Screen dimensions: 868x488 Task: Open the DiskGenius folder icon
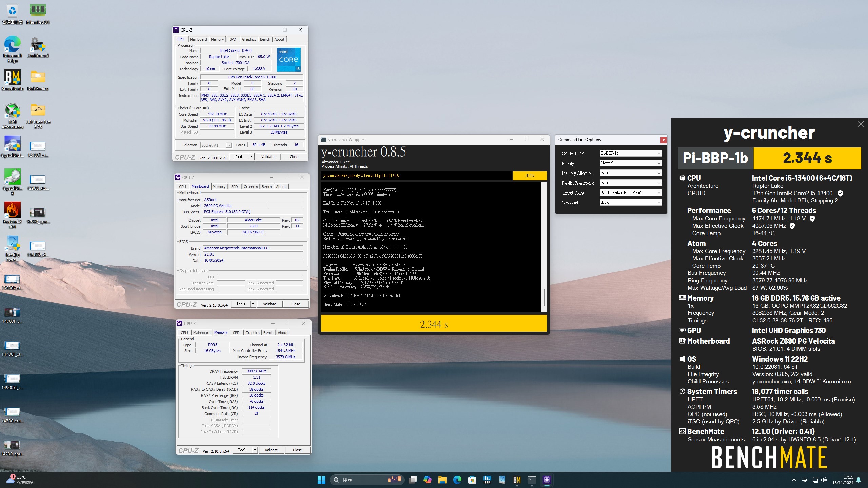click(38, 80)
